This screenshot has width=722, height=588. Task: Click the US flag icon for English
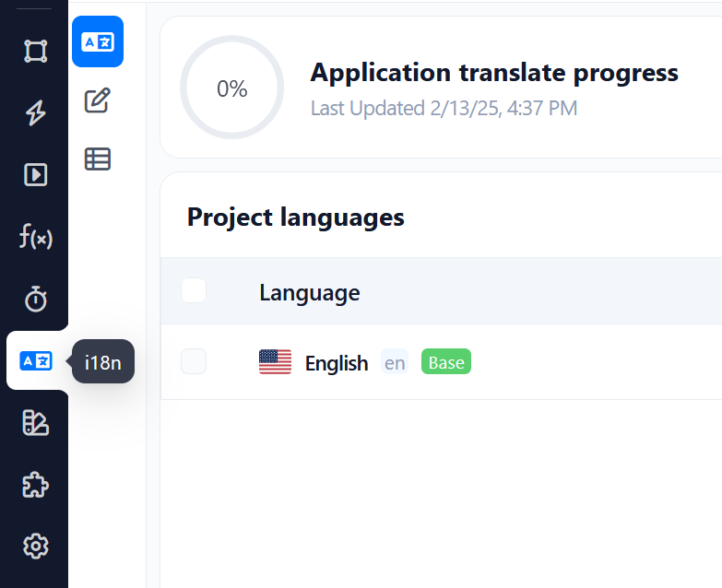(276, 361)
